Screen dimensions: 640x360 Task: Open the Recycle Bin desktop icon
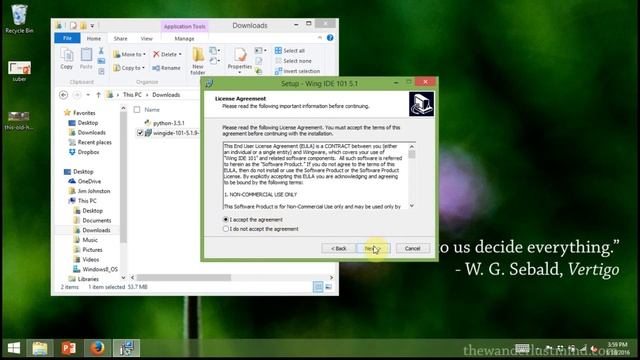tap(19, 19)
